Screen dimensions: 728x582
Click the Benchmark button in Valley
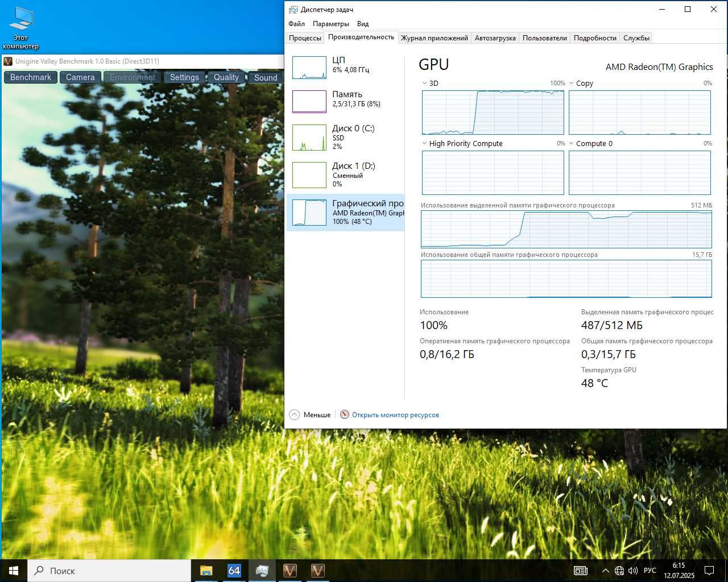click(31, 77)
